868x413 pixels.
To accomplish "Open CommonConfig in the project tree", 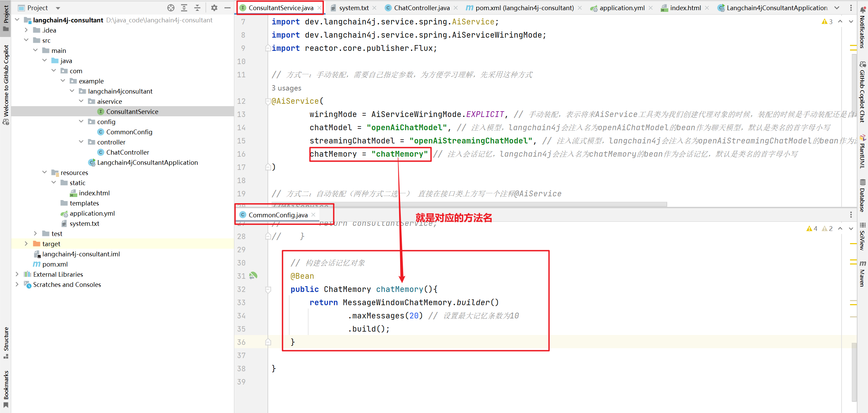I will point(129,132).
